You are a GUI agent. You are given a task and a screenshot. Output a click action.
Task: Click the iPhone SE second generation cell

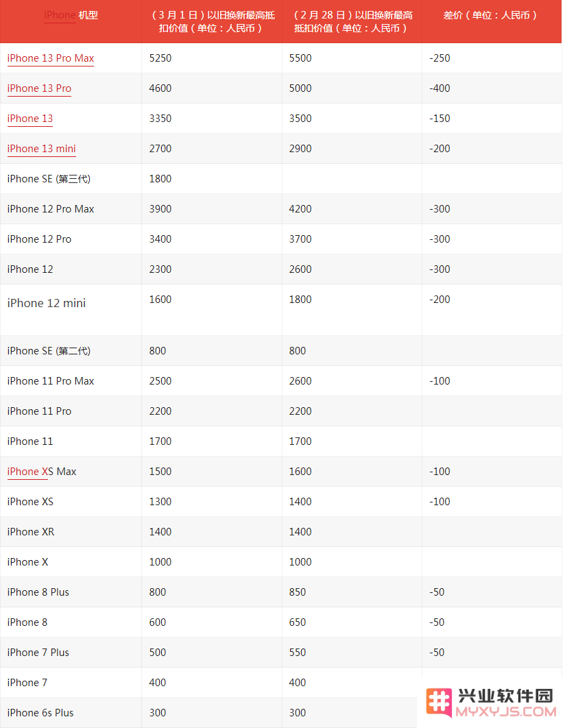[x=71, y=351]
